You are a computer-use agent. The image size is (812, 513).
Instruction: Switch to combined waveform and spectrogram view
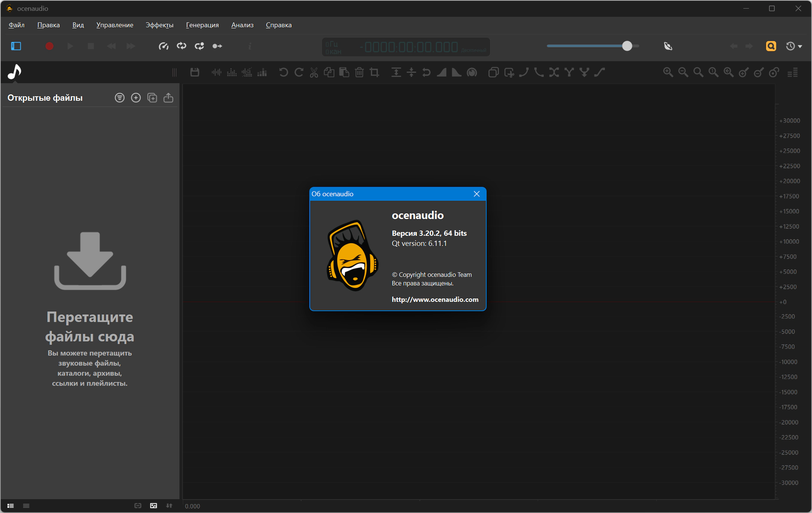click(x=247, y=72)
